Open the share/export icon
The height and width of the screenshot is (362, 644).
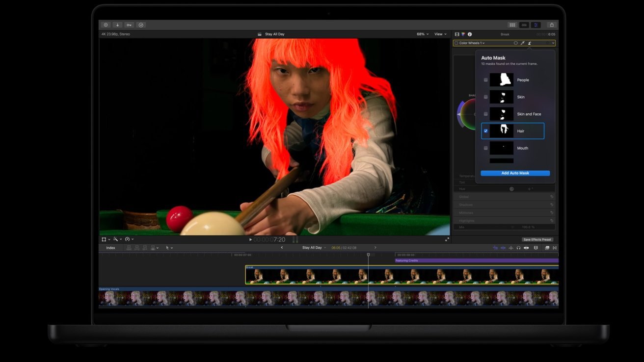pos(552,25)
